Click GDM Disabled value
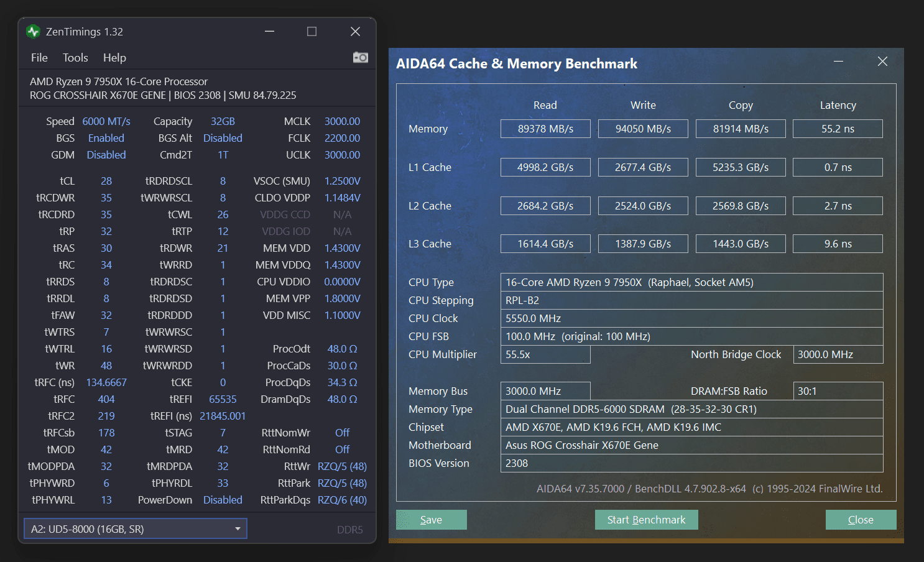 click(x=106, y=155)
